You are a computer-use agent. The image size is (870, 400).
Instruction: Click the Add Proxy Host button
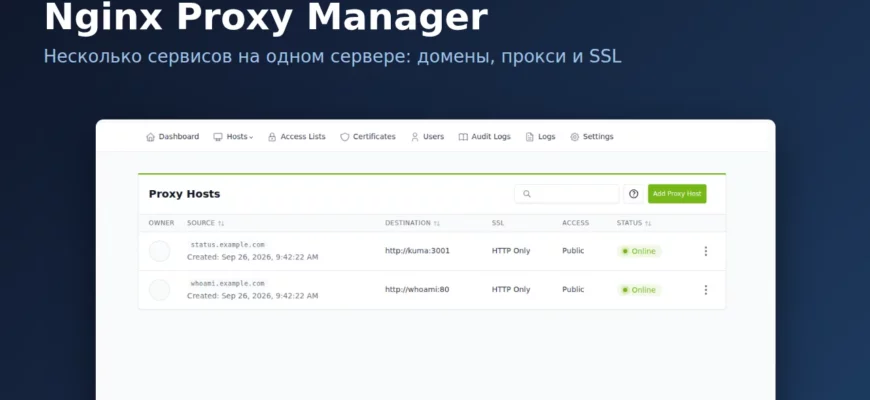pos(677,194)
